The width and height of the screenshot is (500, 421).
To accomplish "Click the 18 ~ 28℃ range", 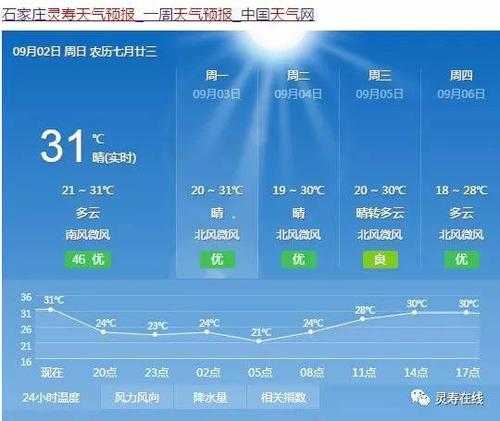I will [x=462, y=190].
